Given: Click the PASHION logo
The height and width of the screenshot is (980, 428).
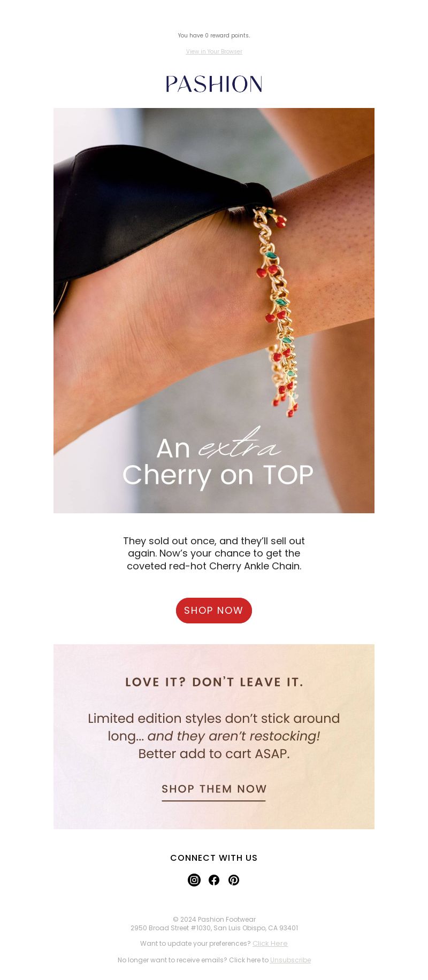Looking at the screenshot, I should click(x=214, y=84).
